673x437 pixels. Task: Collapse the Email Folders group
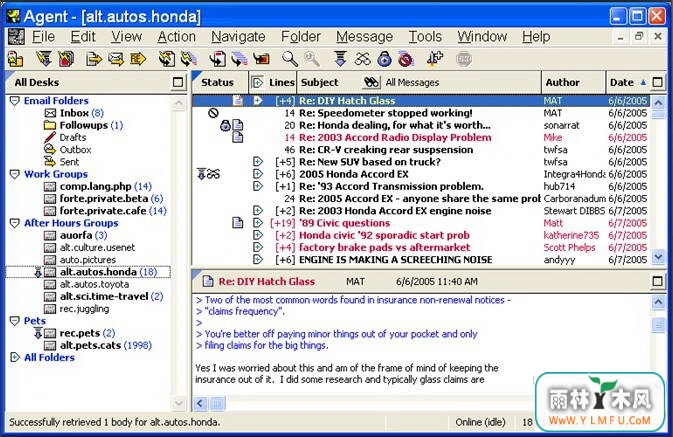[15, 101]
